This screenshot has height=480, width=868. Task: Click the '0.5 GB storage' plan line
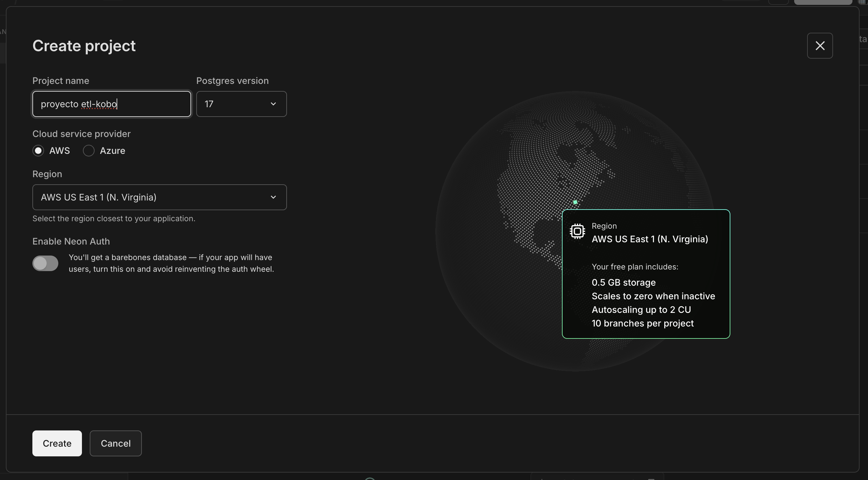point(623,282)
